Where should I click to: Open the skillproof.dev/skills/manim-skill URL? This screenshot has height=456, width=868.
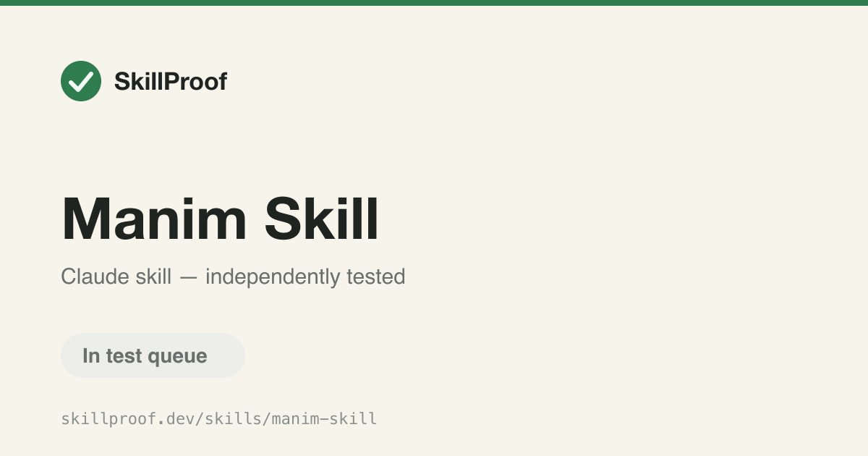tap(219, 418)
